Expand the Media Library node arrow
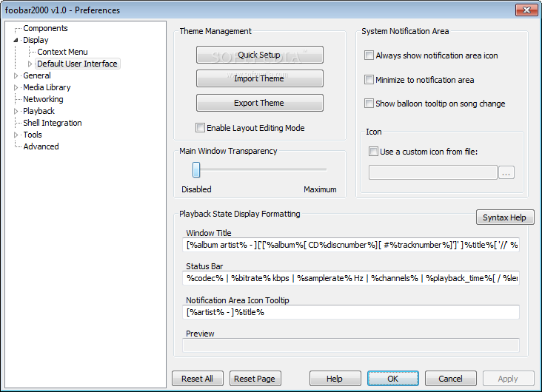Viewport: 542px width, 392px height. coord(16,87)
